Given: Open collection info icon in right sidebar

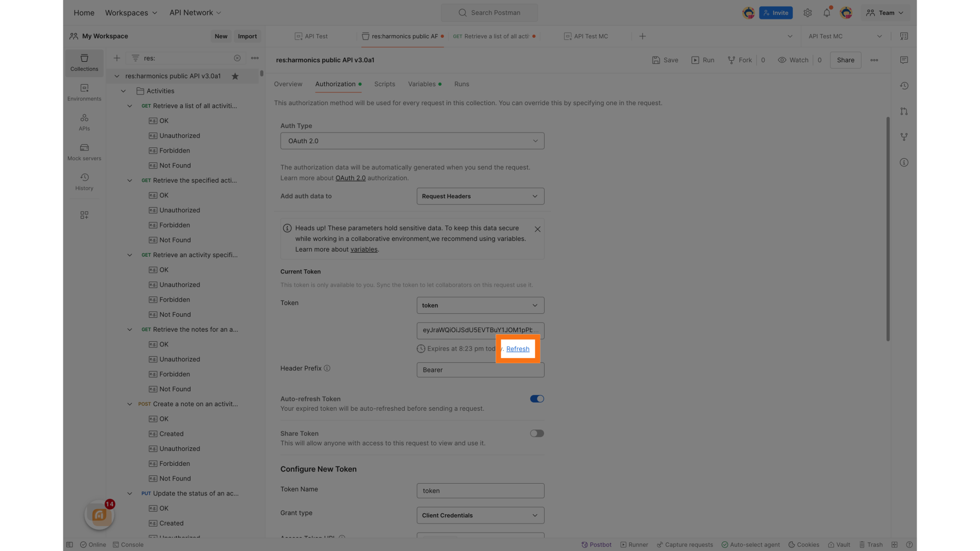Looking at the screenshot, I should coord(904,162).
